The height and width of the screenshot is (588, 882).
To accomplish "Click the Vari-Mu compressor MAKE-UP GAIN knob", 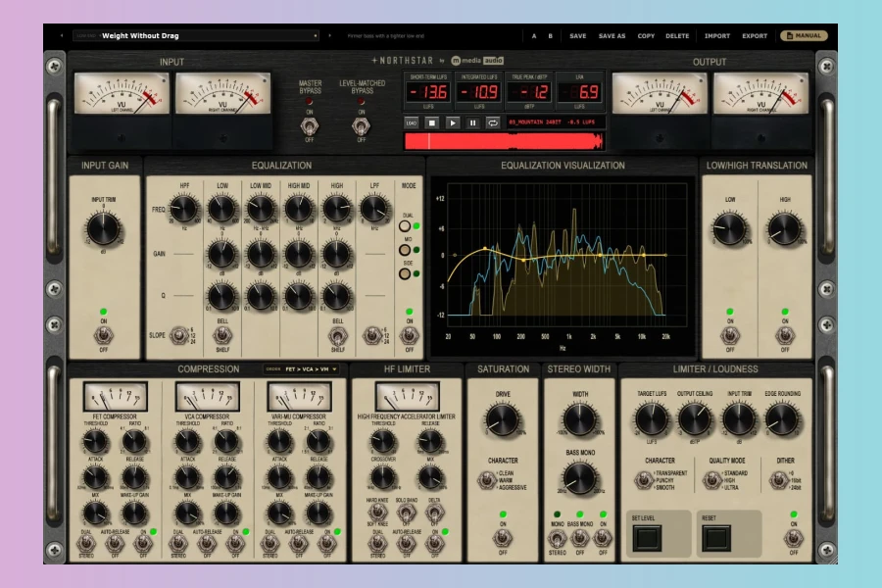I will click(x=318, y=513).
